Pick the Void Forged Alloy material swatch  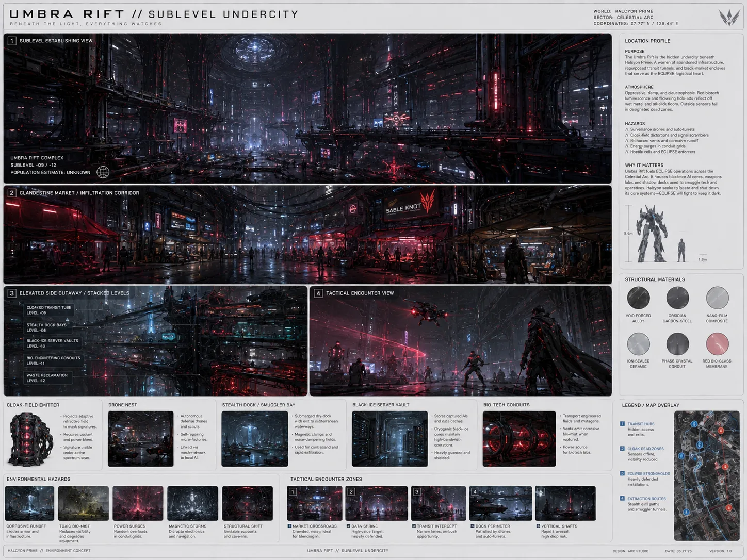click(x=638, y=298)
